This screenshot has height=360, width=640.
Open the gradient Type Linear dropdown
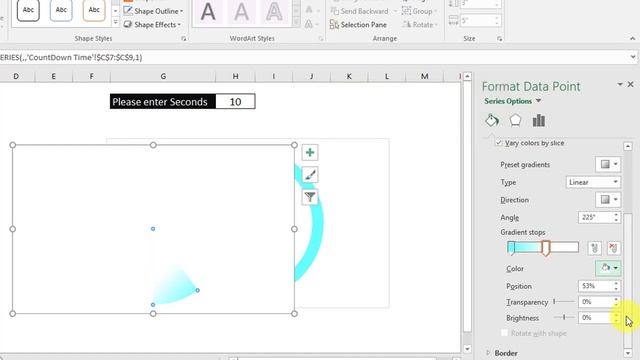(593, 182)
